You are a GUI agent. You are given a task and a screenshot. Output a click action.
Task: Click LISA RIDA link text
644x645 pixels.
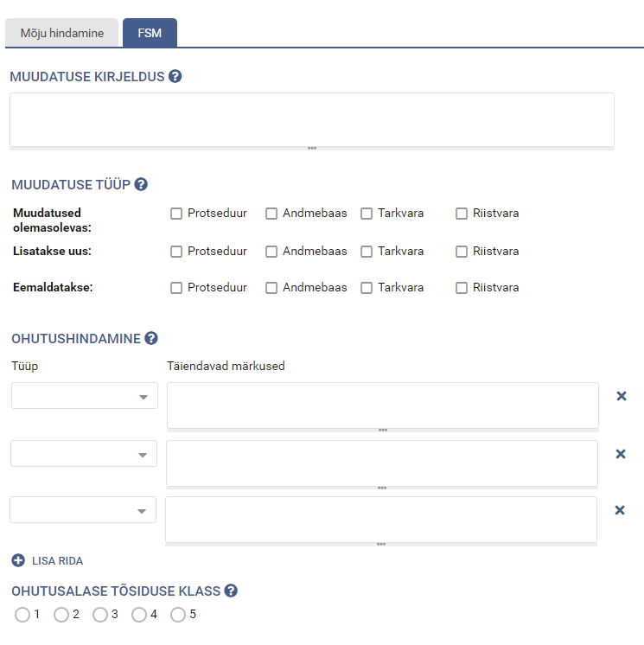[58, 560]
